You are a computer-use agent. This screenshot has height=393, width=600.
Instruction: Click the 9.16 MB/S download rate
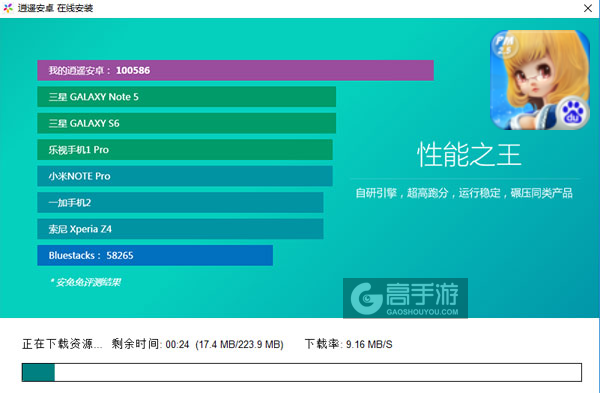369,344
